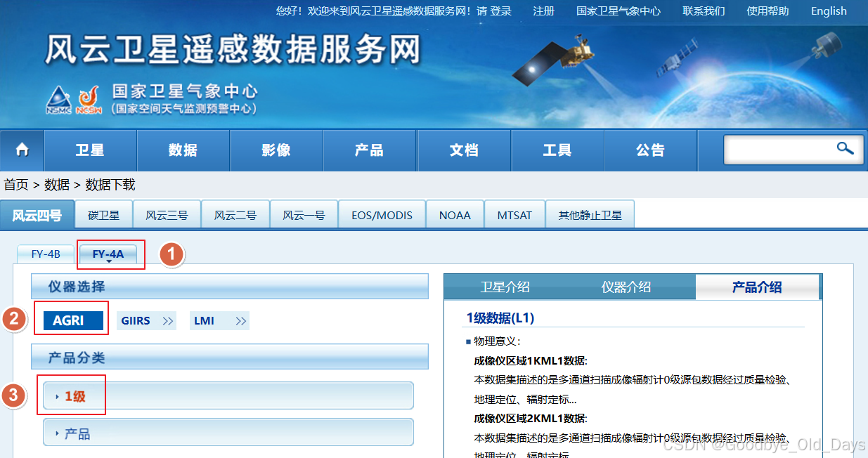Expand the 产品 category row
The height and width of the screenshot is (458, 868).
[x=228, y=433]
